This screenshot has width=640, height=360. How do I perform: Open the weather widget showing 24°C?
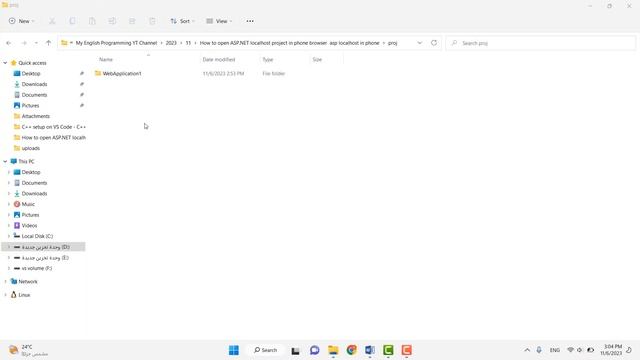[x=28, y=350]
